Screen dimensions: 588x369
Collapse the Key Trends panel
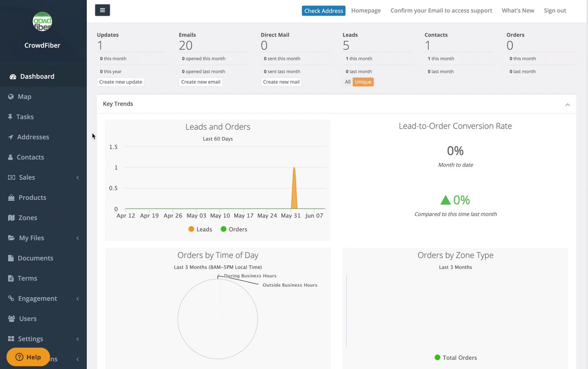click(x=567, y=104)
